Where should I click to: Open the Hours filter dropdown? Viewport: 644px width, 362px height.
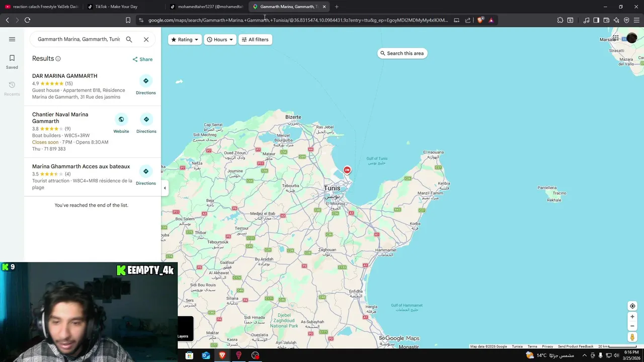point(220,39)
